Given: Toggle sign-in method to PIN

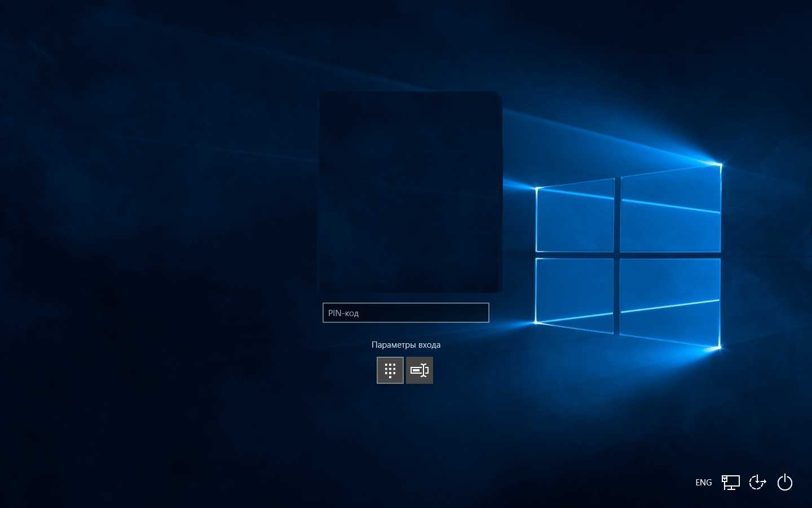Looking at the screenshot, I should [x=390, y=370].
